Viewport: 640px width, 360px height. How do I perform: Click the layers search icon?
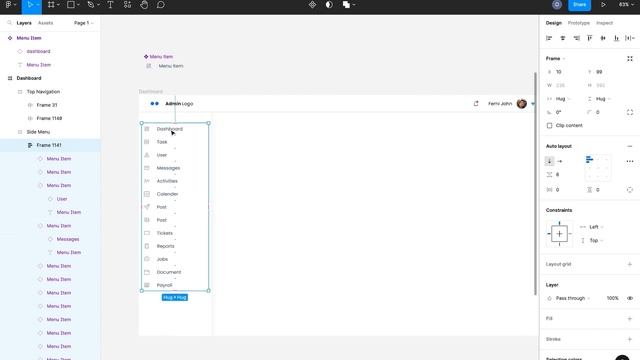click(x=9, y=23)
